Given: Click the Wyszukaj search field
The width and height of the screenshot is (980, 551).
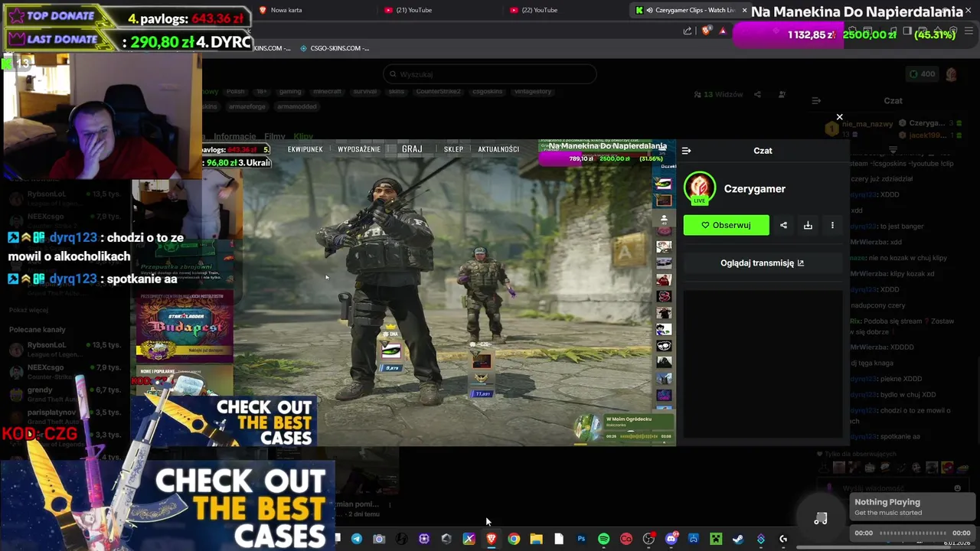Looking at the screenshot, I should click(x=490, y=74).
